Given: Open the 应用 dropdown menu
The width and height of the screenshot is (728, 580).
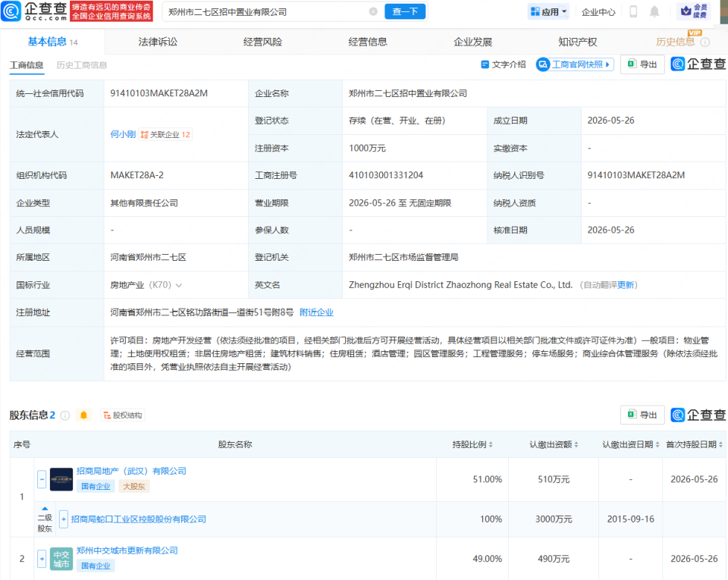Looking at the screenshot, I should coord(548,11).
